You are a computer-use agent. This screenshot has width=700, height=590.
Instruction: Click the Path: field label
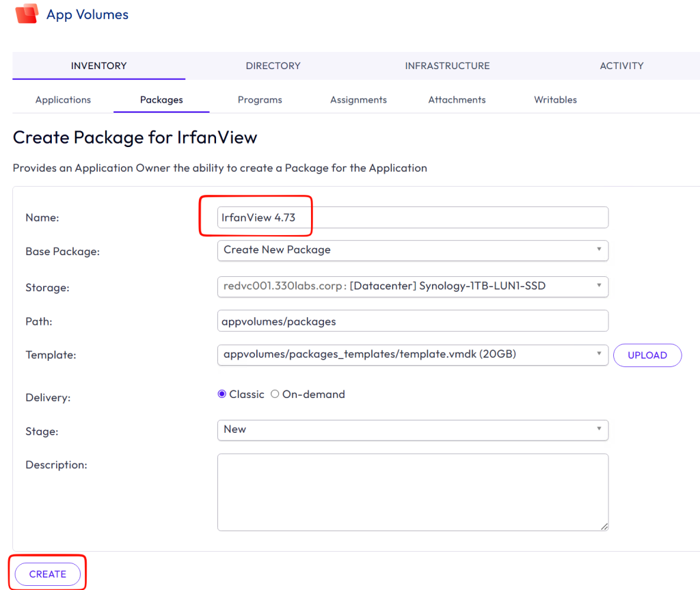[39, 321]
